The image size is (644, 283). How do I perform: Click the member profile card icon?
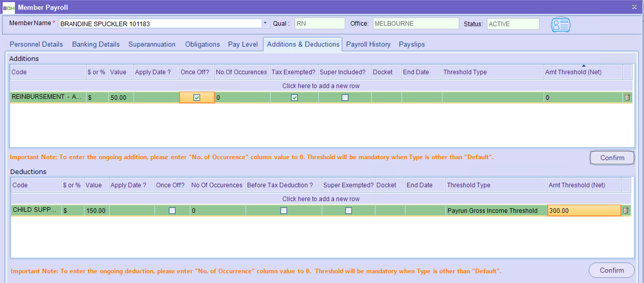[560, 25]
